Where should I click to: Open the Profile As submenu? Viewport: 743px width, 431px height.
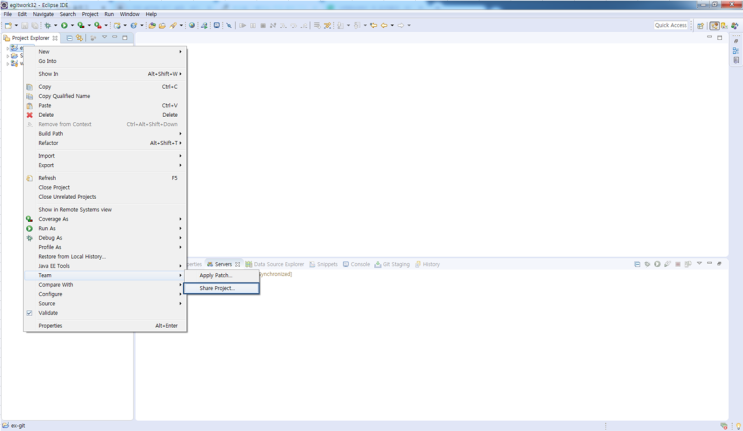click(105, 247)
